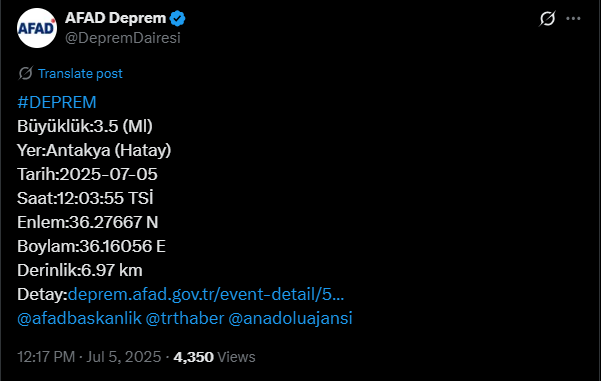
Task: Click the Grok icon at top right
Action: tap(547, 18)
